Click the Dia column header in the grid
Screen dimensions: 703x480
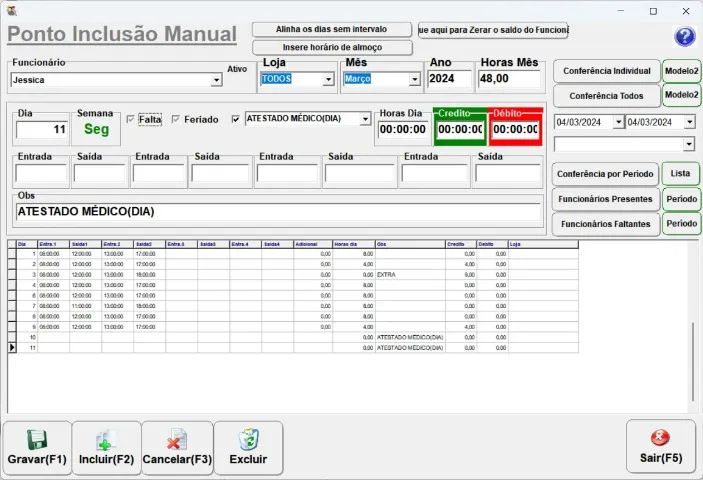[x=27, y=244]
